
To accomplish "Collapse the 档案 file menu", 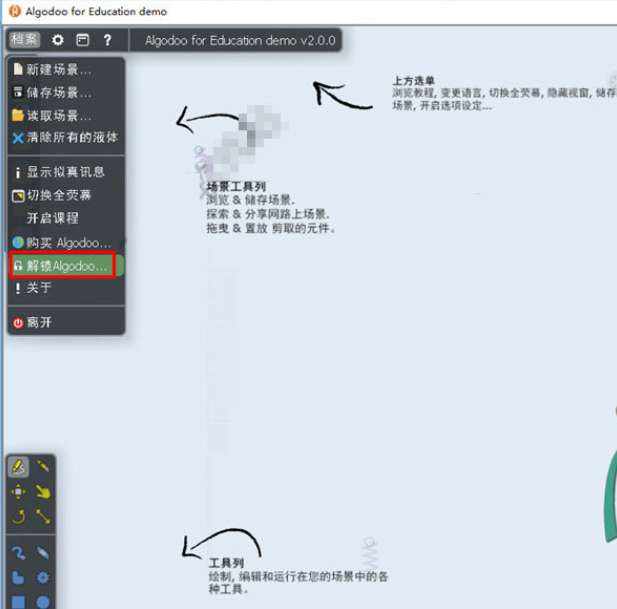I will click(23, 41).
